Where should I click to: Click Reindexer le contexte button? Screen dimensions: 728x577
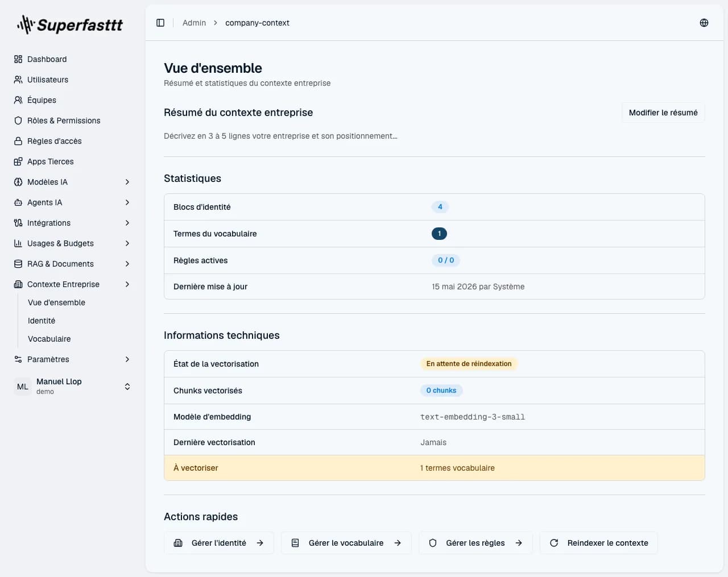click(599, 543)
